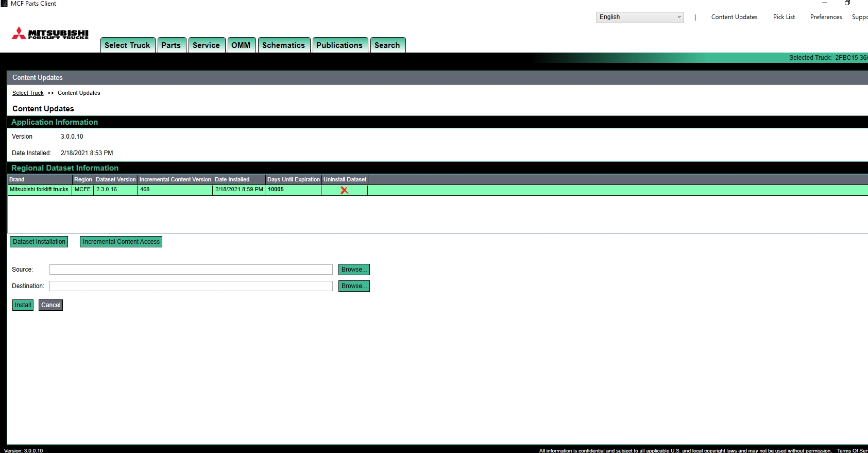This screenshot has width=868, height=453.
Task: Select the 'Mitsubishi forklift trucks' brand cell
Action: (x=40, y=190)
